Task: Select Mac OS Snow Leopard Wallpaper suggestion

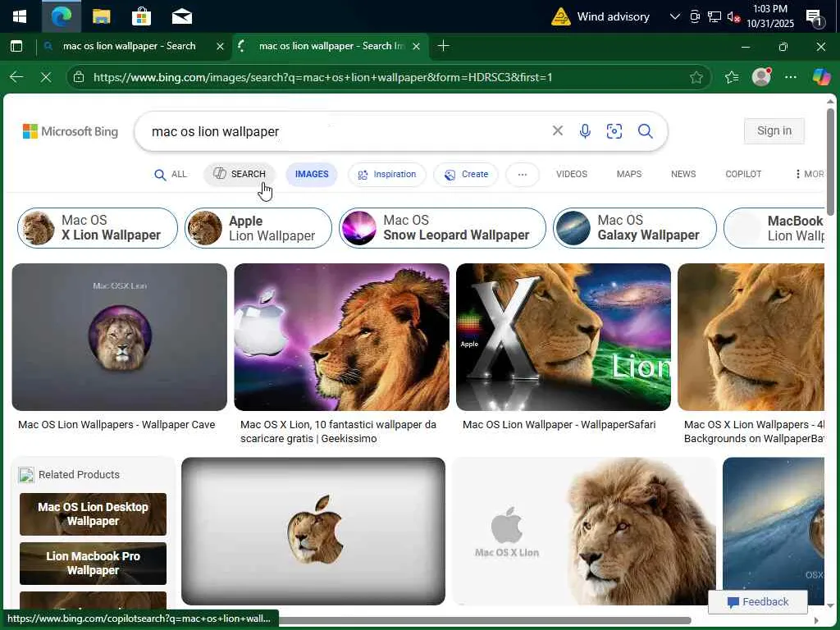Action: coord(442,228)
